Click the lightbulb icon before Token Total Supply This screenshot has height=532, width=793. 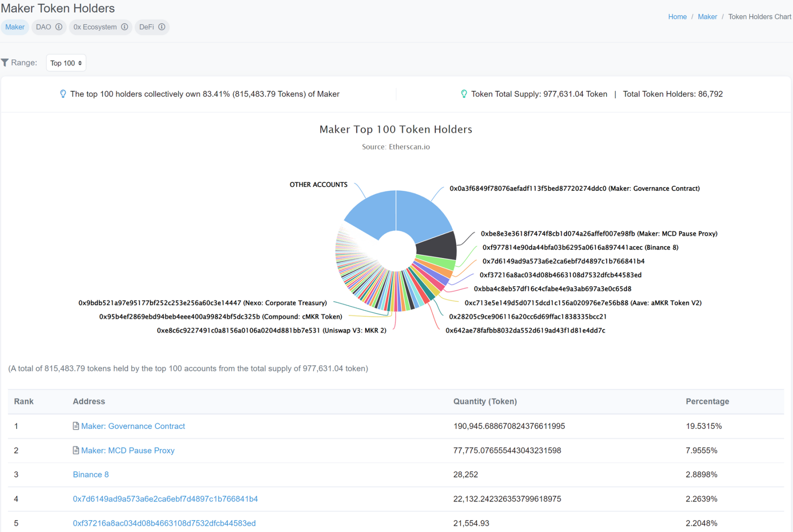point(464,94)
